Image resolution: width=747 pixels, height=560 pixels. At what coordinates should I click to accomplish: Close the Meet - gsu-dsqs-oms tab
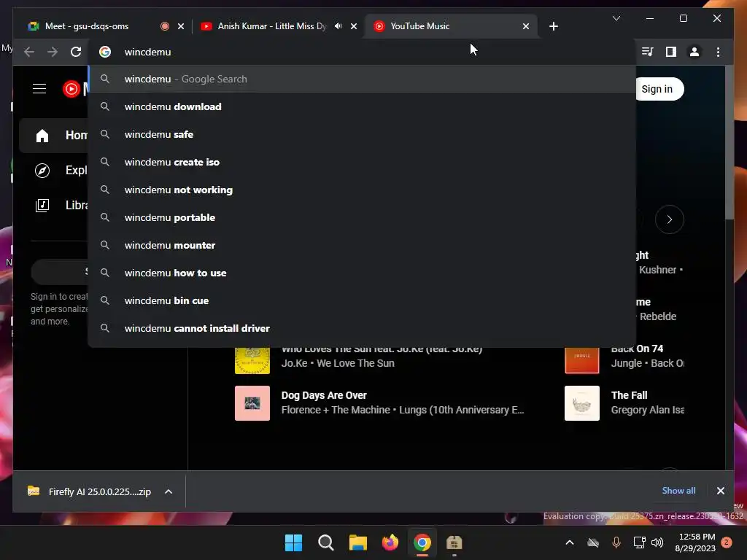[181, 26]
